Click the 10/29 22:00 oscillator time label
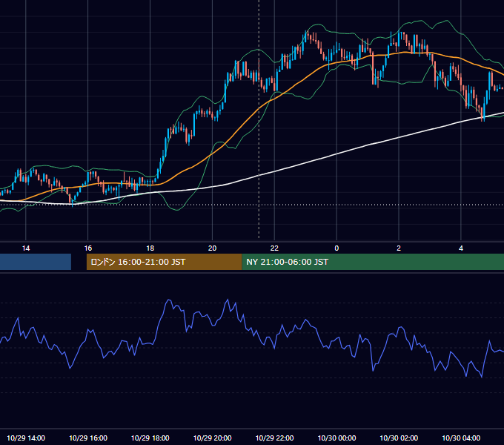Viewport: 504px width, 445px height. click(x=274, y=438)
